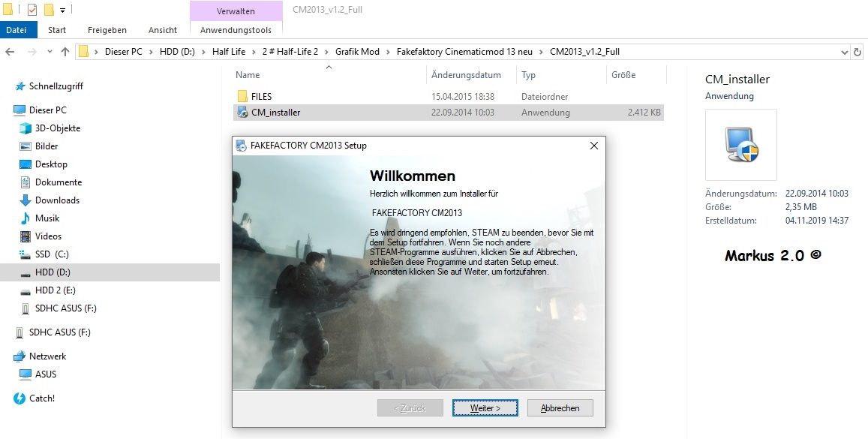Sort by the Typ column header
The image size is (868, 439).
pos(528,75)
